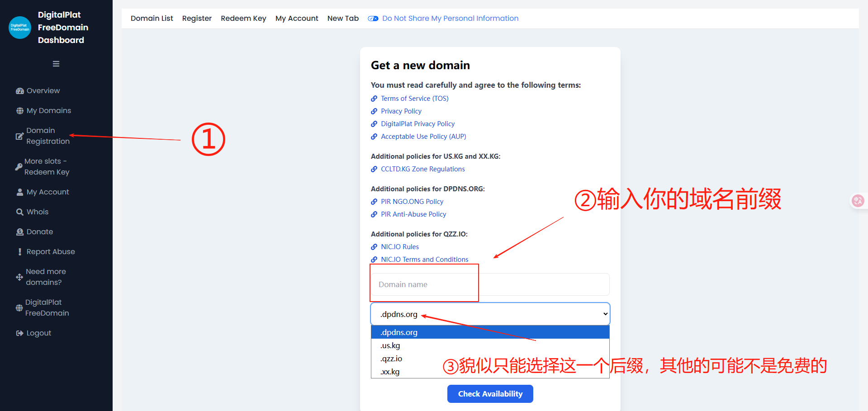Open the Donate sidebar item
Screen dimensions: 868x411
34,232
